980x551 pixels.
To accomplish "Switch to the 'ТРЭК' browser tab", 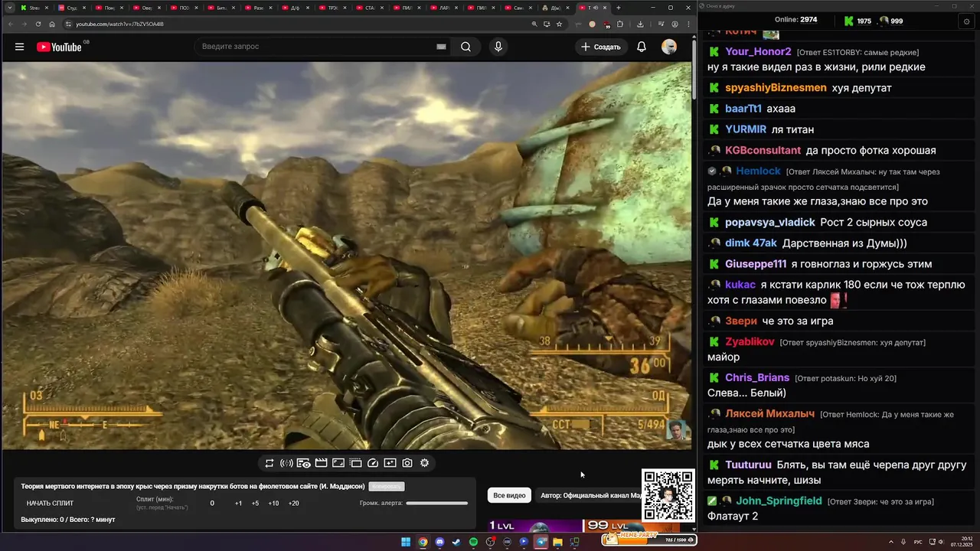I will pyautogui.click(x=335, y=8).
